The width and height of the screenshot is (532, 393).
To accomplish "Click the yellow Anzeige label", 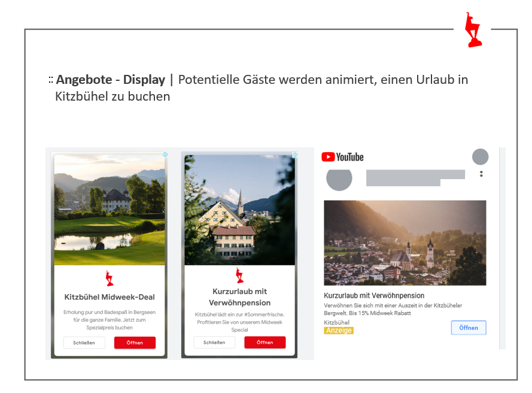I will [339, 331].
